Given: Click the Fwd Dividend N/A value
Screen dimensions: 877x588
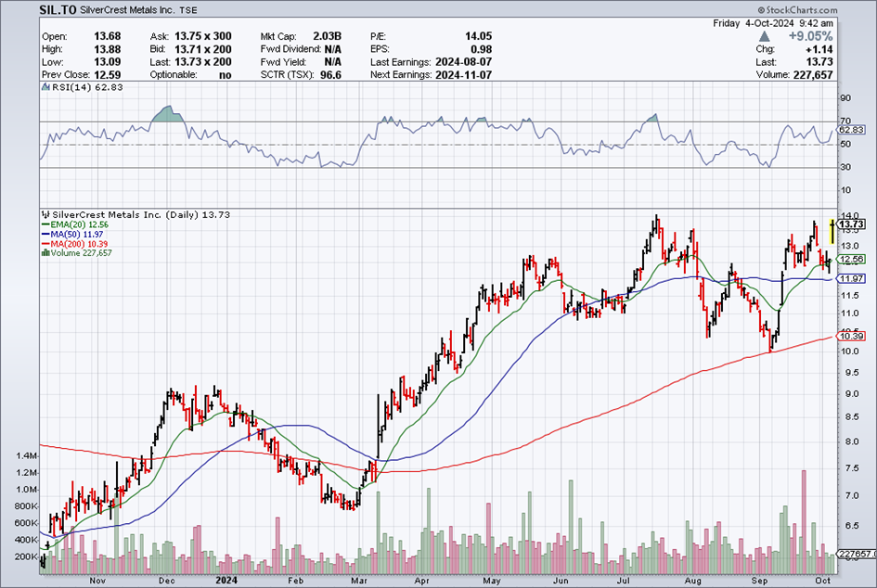Looking at the screenshot, I should [333, 49].
